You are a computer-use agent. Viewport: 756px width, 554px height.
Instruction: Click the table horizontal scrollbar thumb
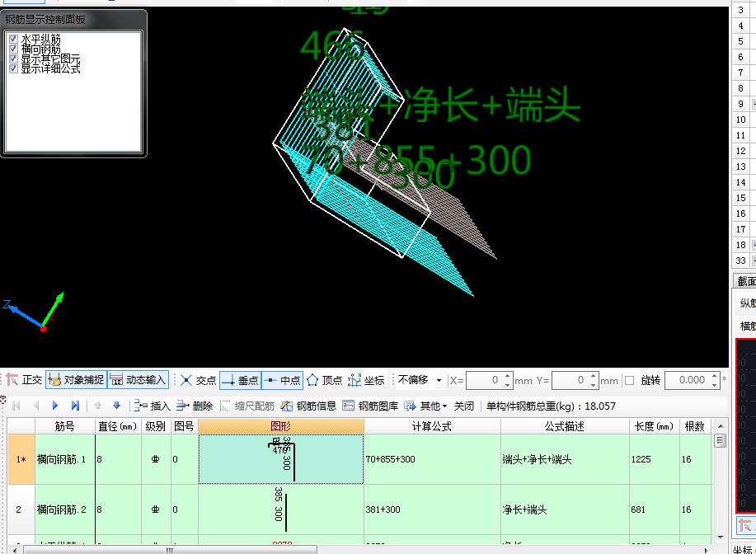point(170,550)
